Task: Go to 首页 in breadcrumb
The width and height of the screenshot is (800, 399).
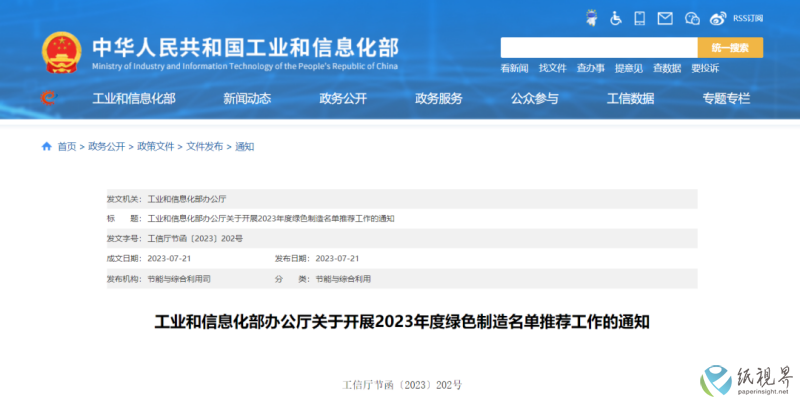Action: 66,147
